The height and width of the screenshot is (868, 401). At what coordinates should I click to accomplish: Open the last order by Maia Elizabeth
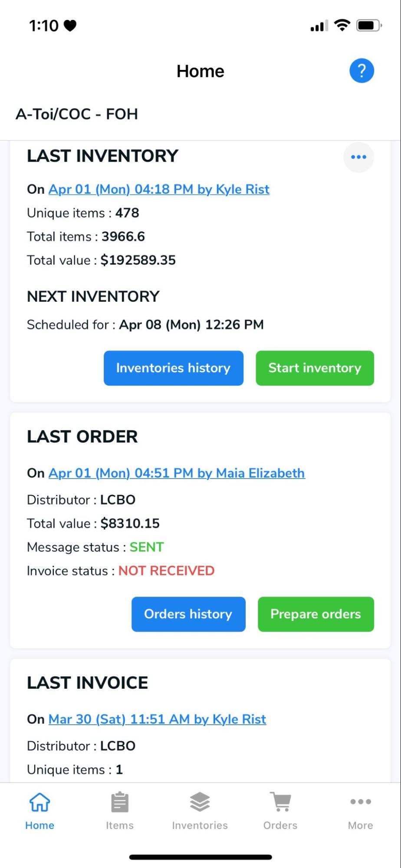(177, 473)
